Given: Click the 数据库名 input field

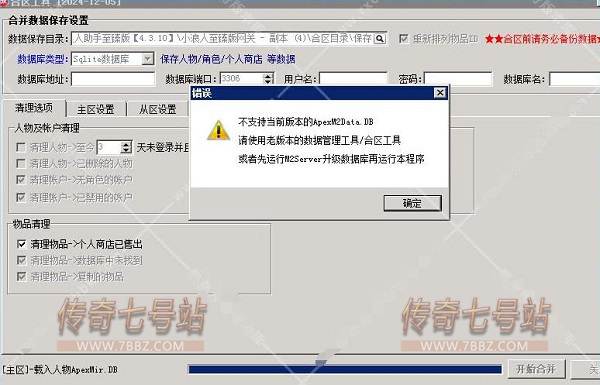Looking at the screenshot, I should coord(574,79).
